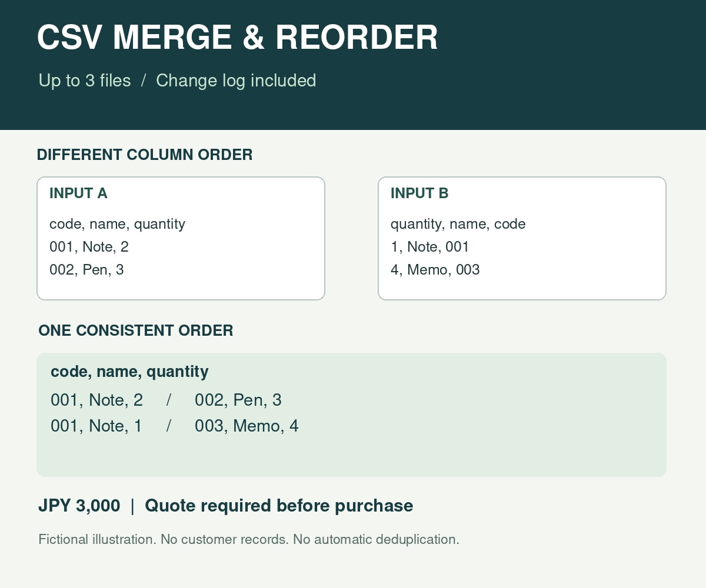Click the '1, Note, 001' row in Input B
The width and height of the screenshot is (706, 588).
click(430, 247)
